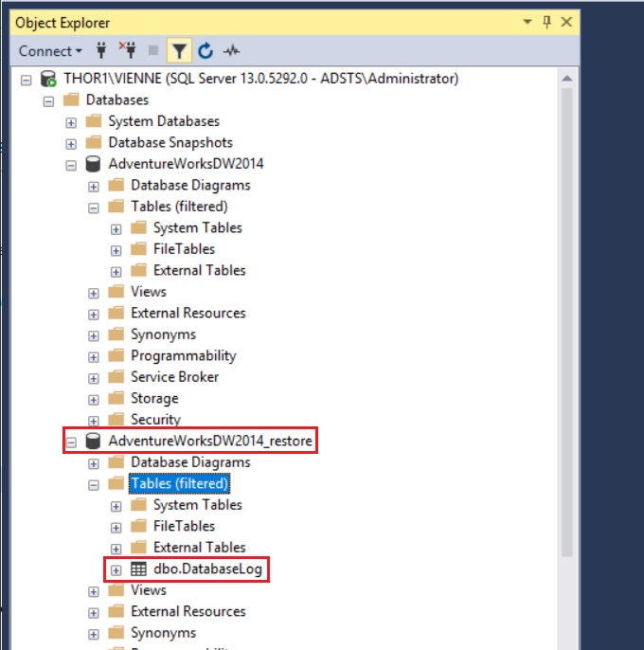Image resolution: width=644 pixels, height=650 pixels.
Task: Expand Synonyms under restore database
Action: [93, 634]
